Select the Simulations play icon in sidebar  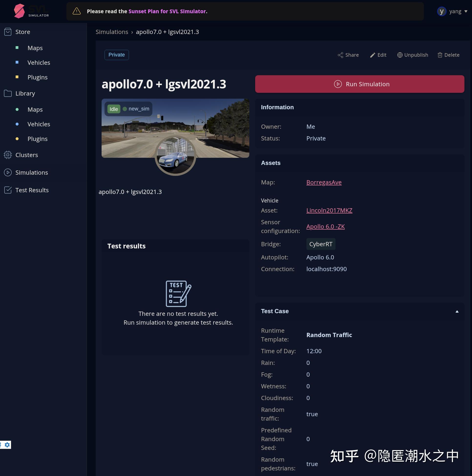coord(8,172)
